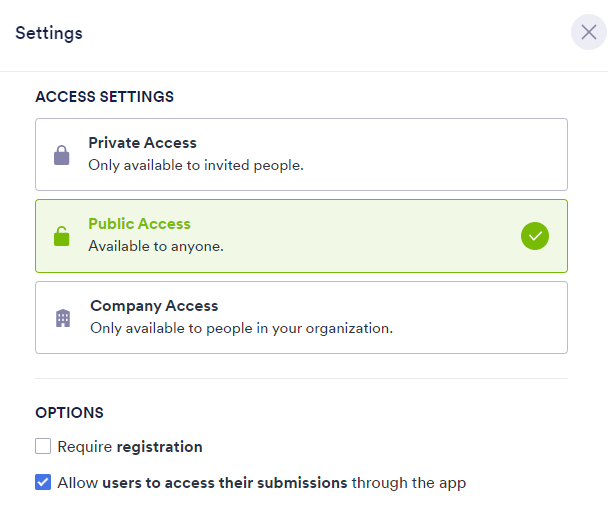The width and height of the screenshot is (608, 512).
Task: Click the Require registration label text
Action: tap(130, 447)
